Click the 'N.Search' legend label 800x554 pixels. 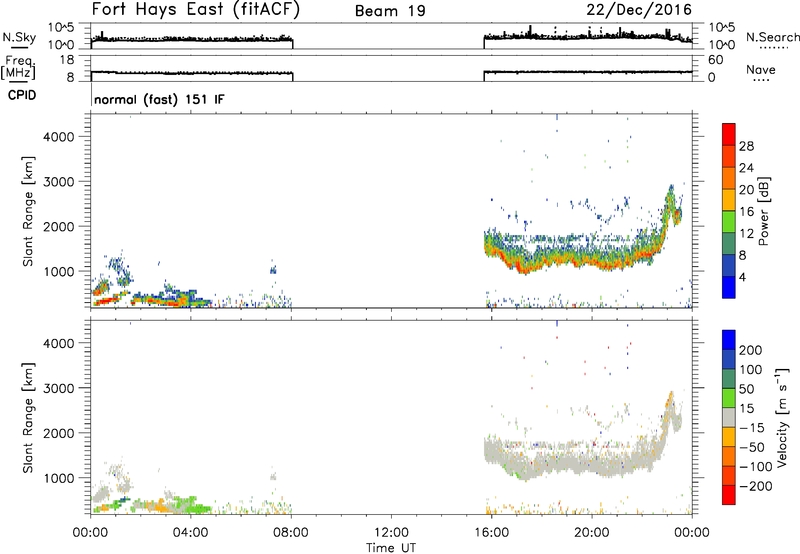tap(772, 37)
